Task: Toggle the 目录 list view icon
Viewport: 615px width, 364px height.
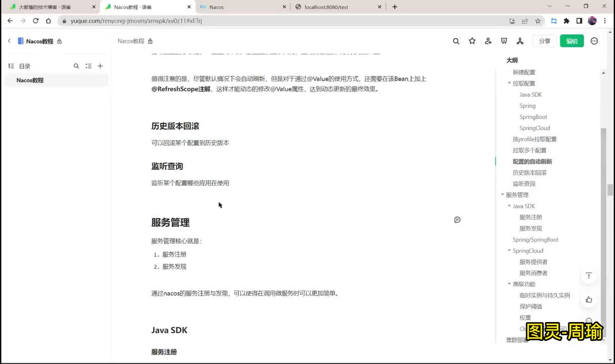Action: coord(89,66)
